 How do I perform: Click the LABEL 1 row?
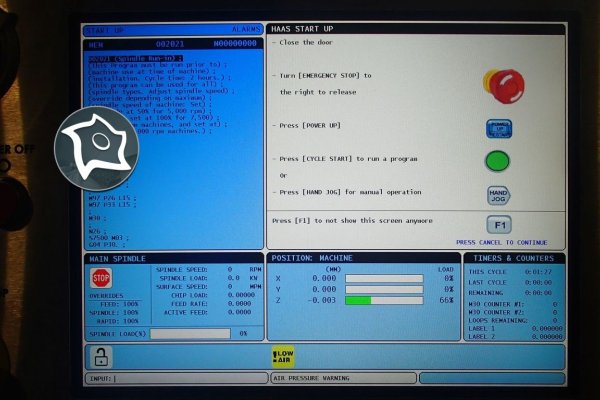tap(515, 329)
